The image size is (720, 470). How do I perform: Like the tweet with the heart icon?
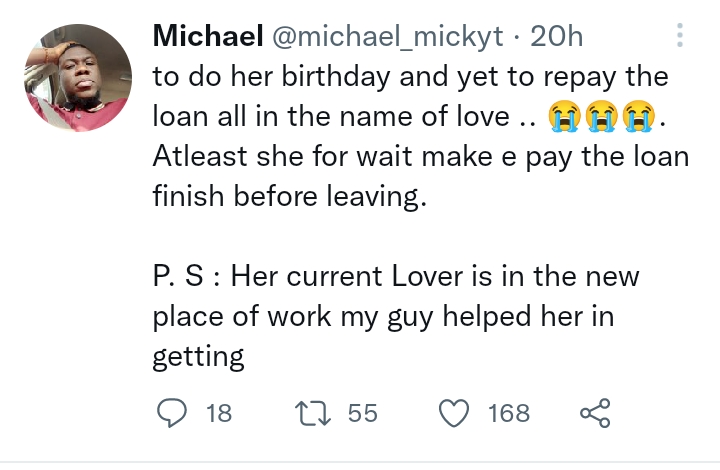click(455, 412)
